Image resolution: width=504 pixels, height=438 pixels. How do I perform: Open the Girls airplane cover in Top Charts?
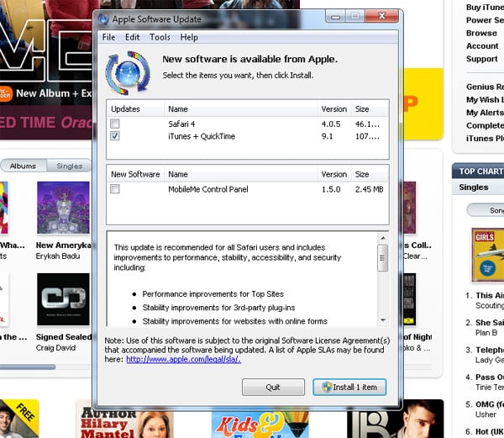click(488, 255)
